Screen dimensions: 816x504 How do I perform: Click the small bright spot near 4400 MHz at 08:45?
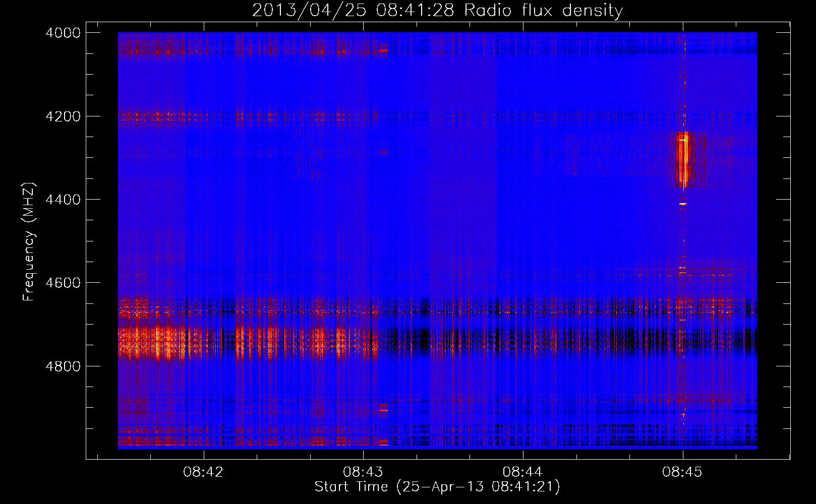[683, 204]
